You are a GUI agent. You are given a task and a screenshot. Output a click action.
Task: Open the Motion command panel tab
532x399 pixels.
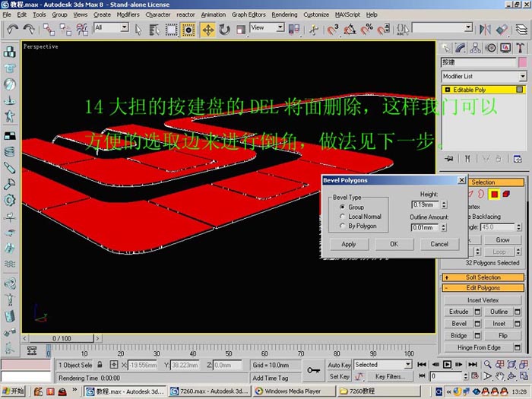pos(491,48)
